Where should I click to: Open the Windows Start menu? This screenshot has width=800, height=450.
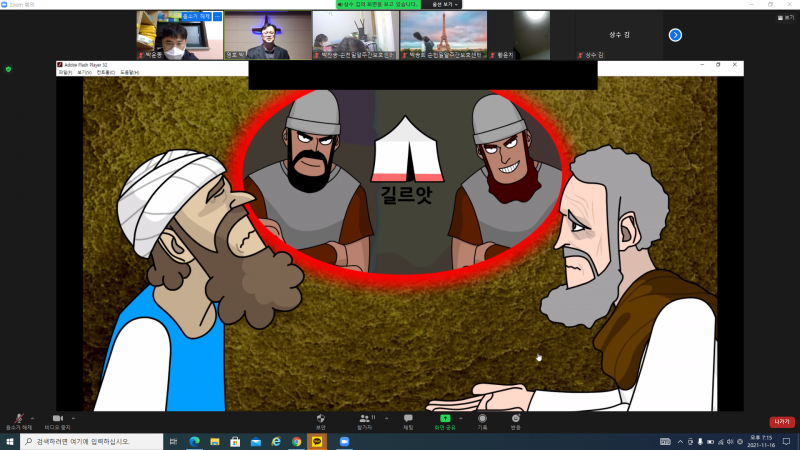click(x=10, y=441)
